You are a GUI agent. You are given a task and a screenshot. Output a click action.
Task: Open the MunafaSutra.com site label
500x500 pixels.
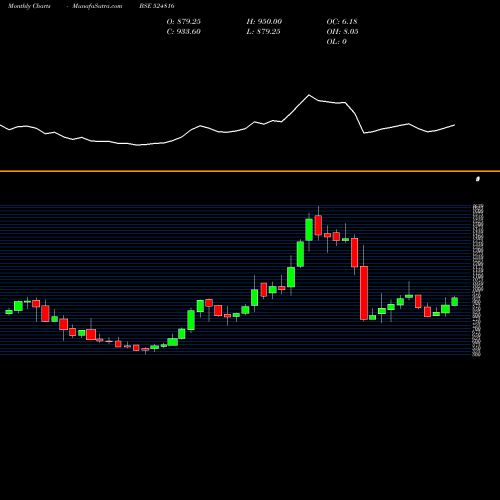[97, 6]
